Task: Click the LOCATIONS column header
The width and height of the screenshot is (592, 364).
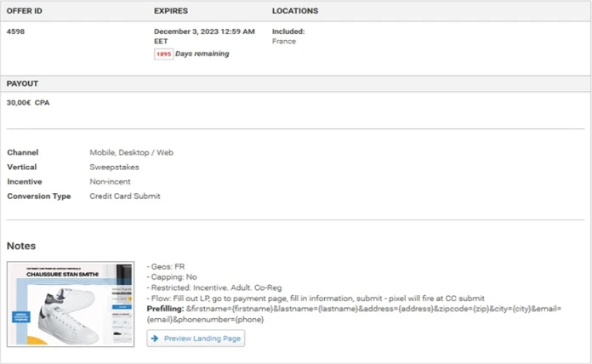Action: click(295, 11)
